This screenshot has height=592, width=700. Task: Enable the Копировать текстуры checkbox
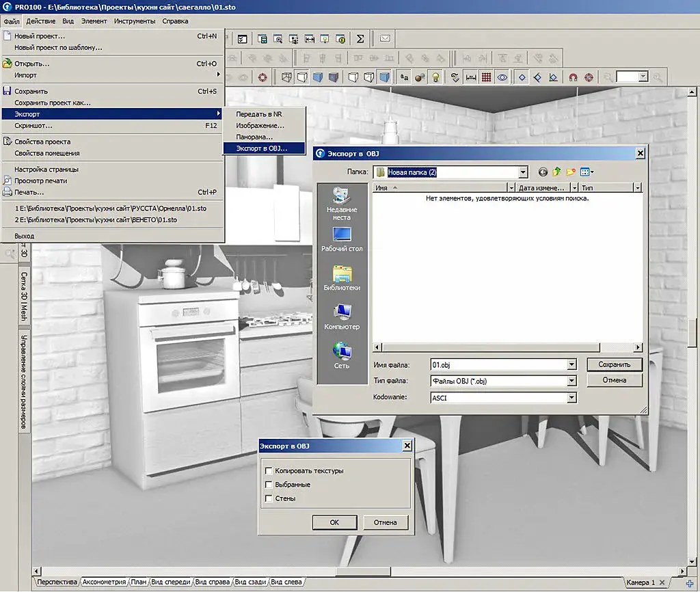(x=269, y=470)
